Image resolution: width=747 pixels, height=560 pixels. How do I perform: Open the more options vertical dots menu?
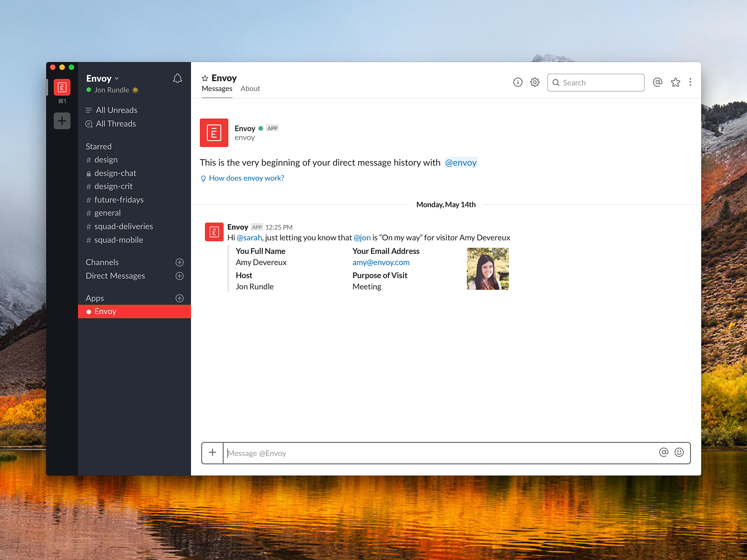coord(691,82)
